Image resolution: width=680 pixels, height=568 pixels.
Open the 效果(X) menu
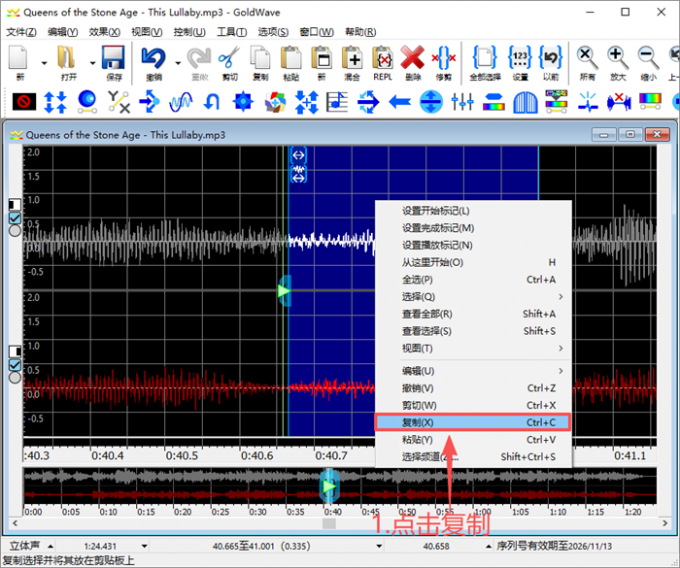tap(105, 32)
